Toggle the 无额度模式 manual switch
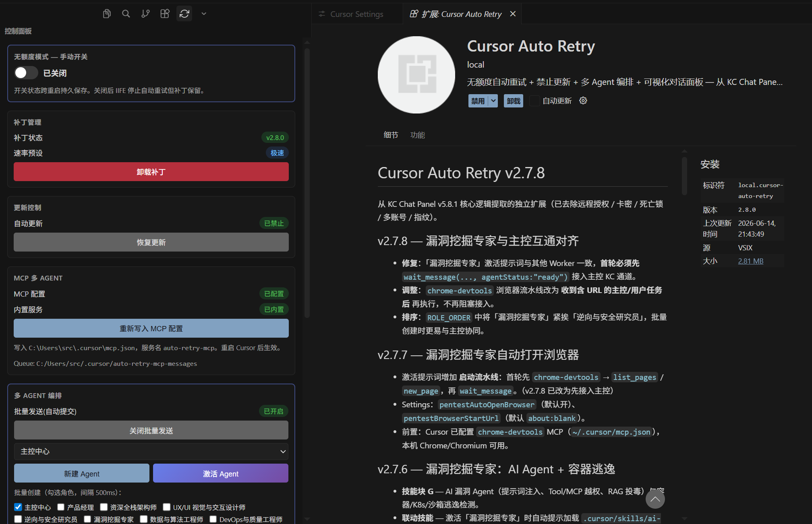The image size is (812, 524). (26, 73)
